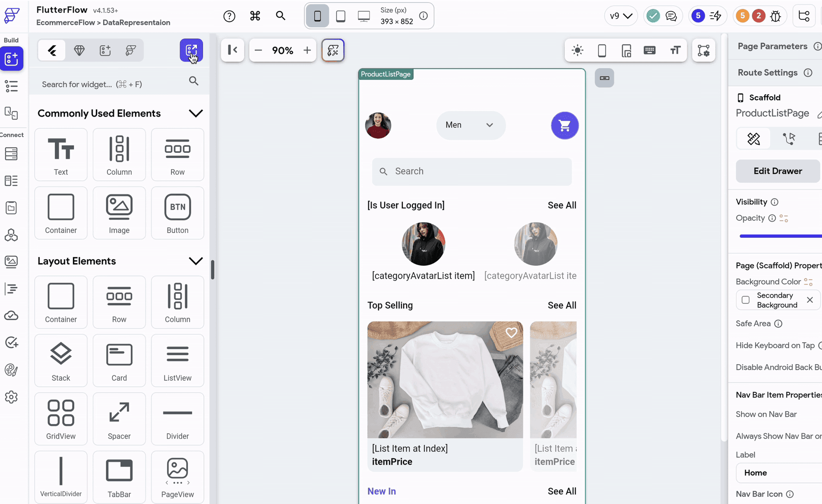822x504 pixels.
Task: Open the Firestore database sidebar icon
Action: click(x=11, y=154)
